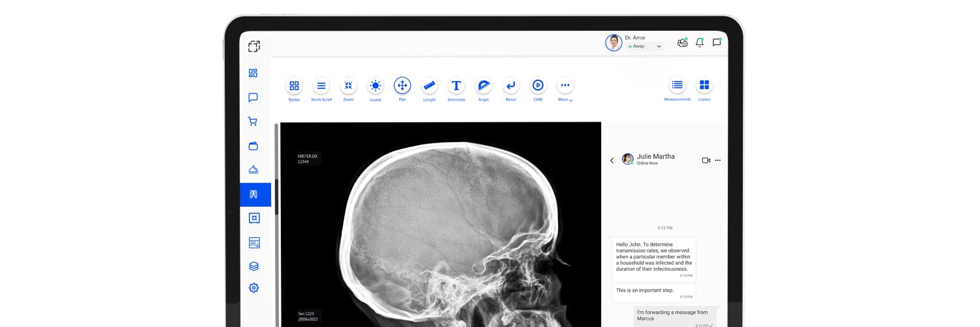Image resolution: width=980 pixels, height=327 pixels.
Task: Activate the Zoom tool
Action: 348,86
